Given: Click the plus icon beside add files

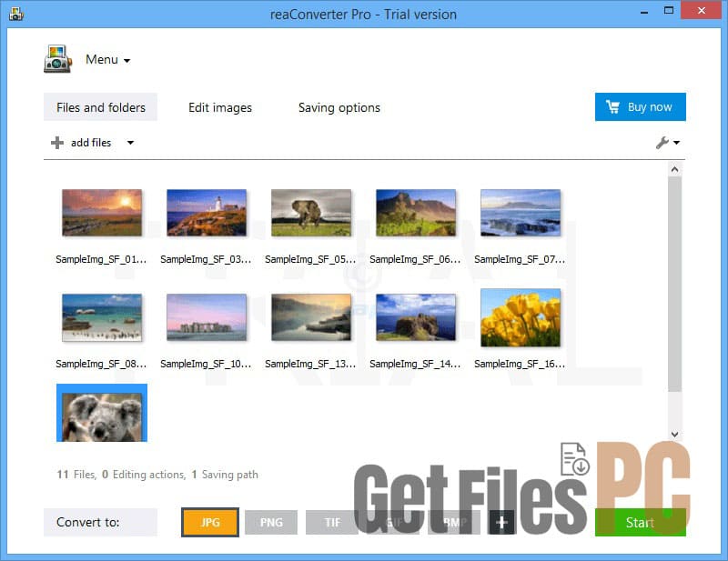Looking at the screenshot, I should pyautogui.click(x=57, y=143).
